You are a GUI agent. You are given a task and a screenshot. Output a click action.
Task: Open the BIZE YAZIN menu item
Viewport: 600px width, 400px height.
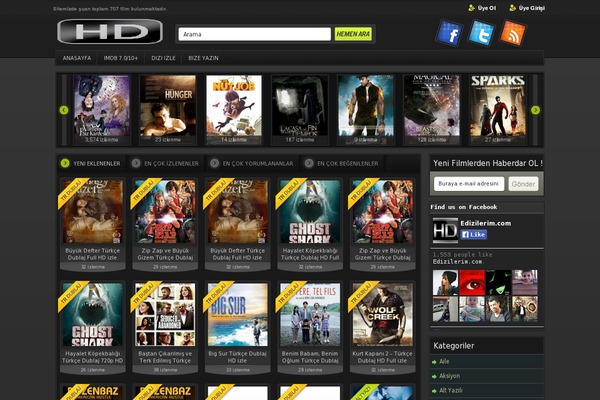[203, 58]
